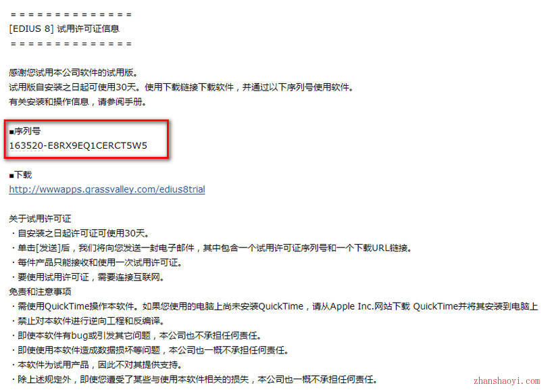
Task: Click the 有关安装和操作信息 manual line
Action: [78, 102]
